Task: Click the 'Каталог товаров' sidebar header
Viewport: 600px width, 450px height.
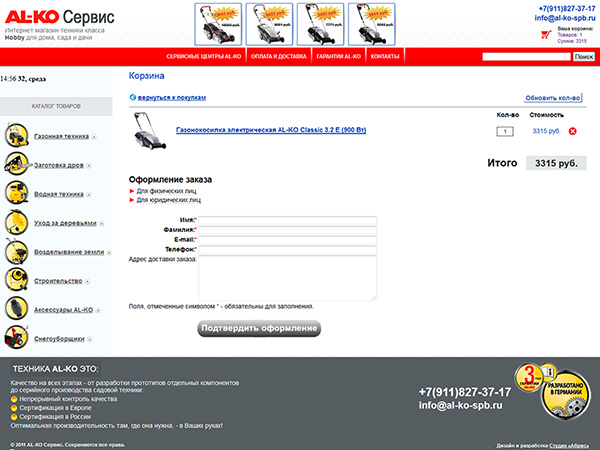Action: tap(56, 106)
